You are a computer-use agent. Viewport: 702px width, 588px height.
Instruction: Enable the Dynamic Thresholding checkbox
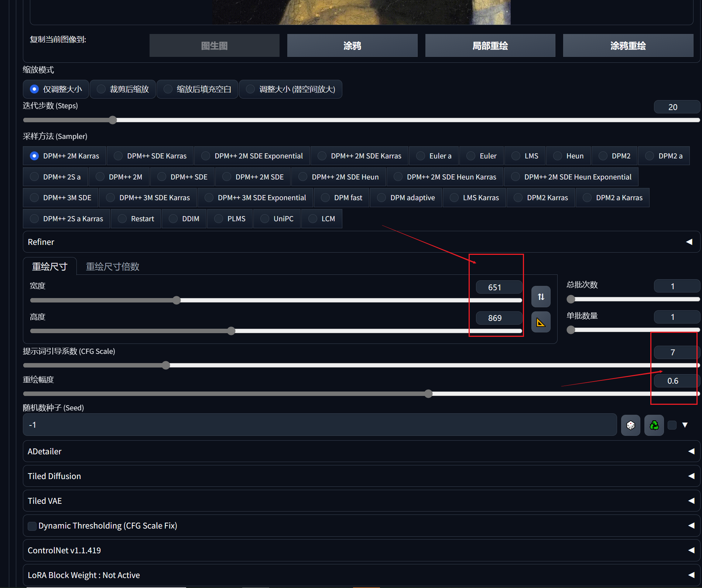tap(32, 526)
